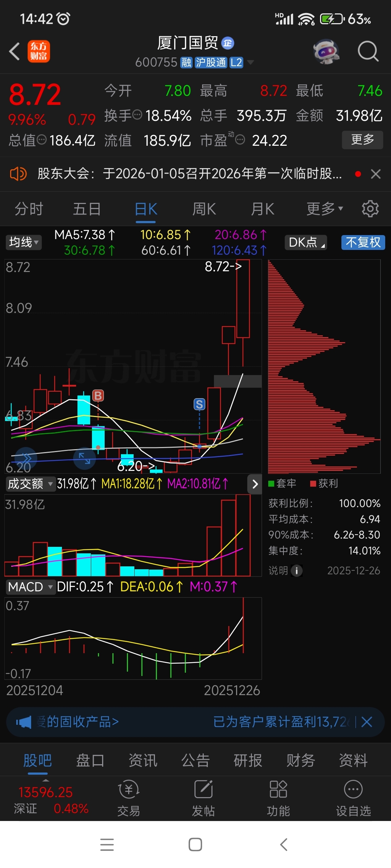
Task: Open the 财务 tab
Action: click(301, 760)
